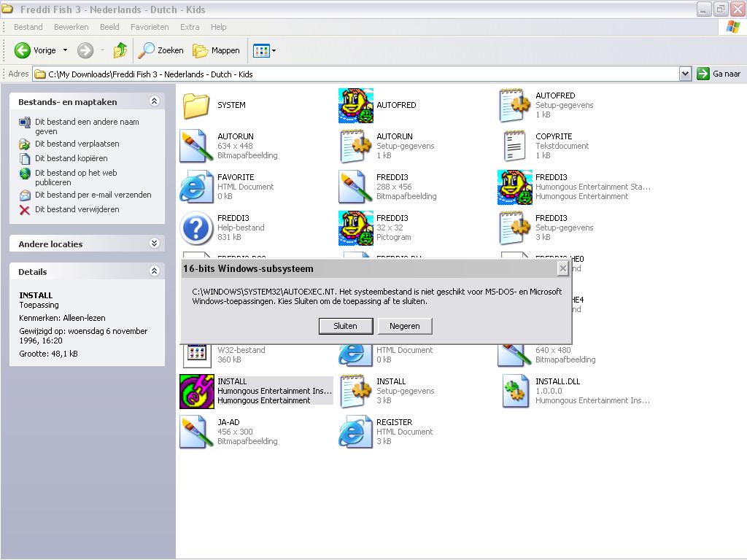Open the Extra menu
This screenshot has width=747, height=560.
(190, 27)
